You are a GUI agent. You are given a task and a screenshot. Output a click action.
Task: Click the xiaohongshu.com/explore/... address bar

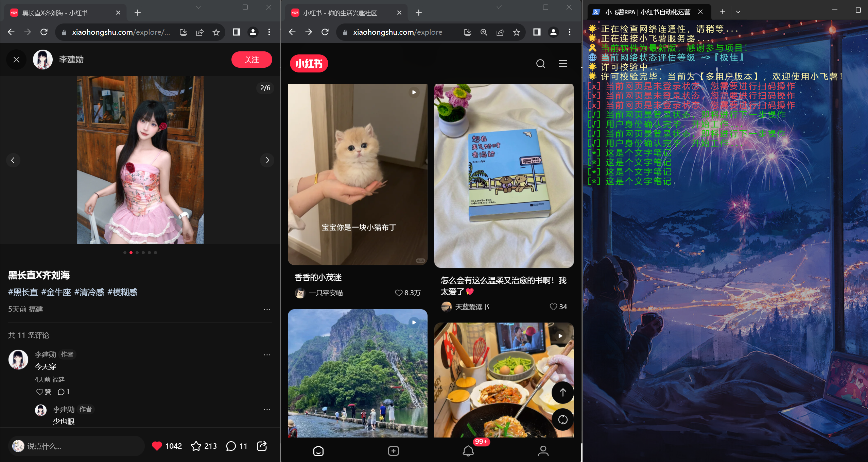point(121,32)
